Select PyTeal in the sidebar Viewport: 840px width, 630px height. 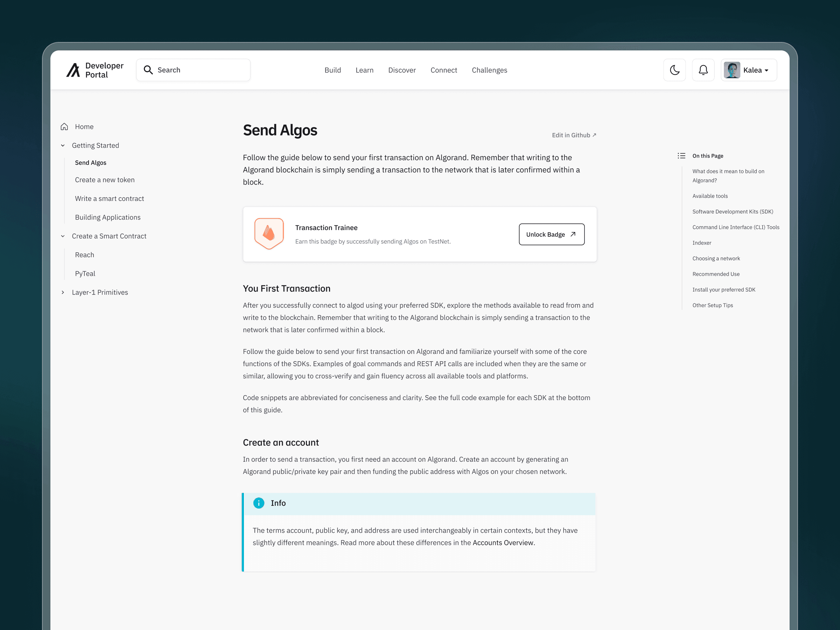(x=85, y=273)
